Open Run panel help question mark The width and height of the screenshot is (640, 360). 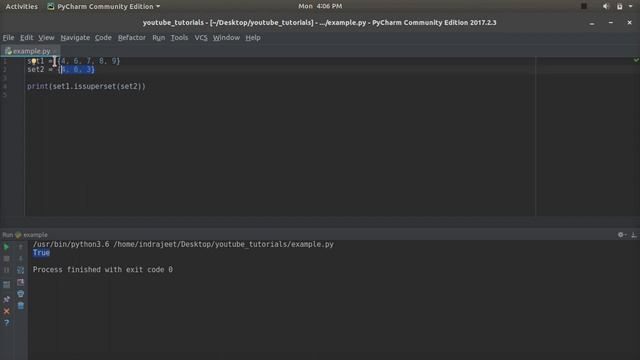click(x=6, y=322)
